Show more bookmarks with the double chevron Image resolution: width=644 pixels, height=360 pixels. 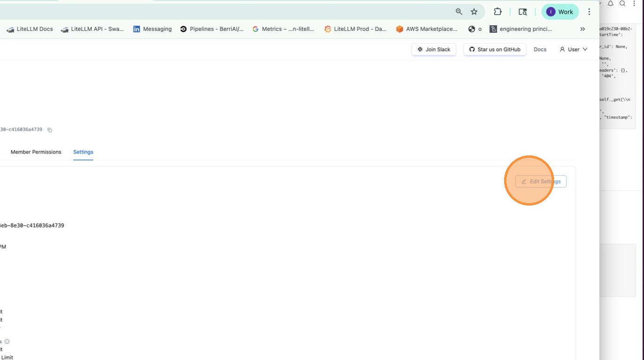click(x=583, y=29)
